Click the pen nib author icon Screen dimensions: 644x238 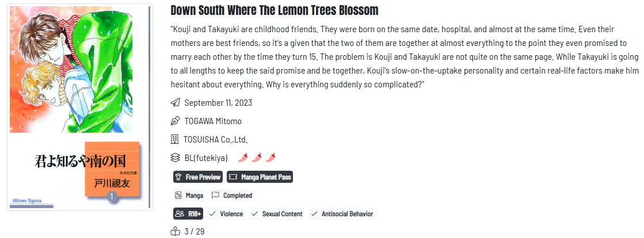(176, 121)
